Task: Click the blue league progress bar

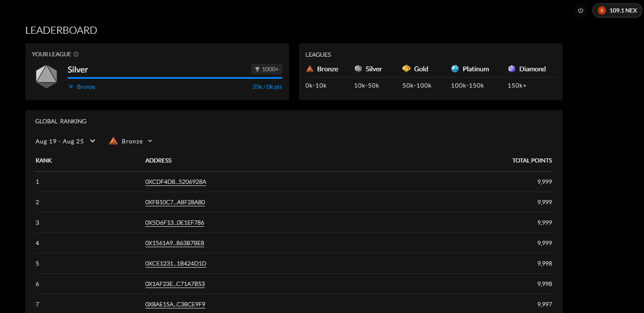Action: [x=175, y=78]
